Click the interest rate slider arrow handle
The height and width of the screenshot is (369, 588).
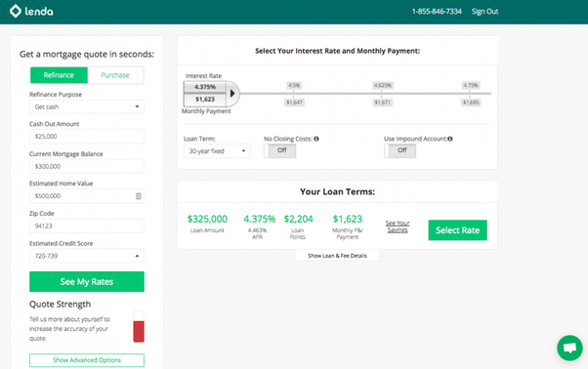pyautogui.click(x=232, y=94)
